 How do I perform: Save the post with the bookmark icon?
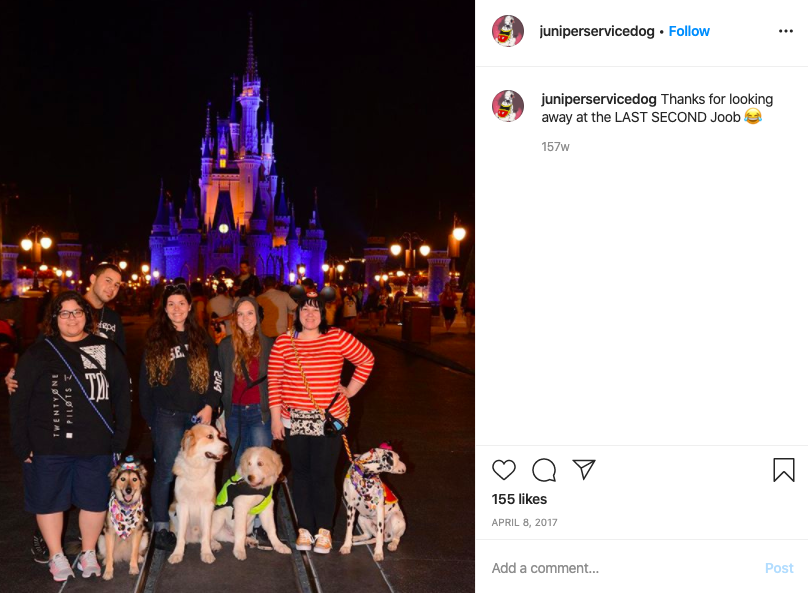coord(783,470)
